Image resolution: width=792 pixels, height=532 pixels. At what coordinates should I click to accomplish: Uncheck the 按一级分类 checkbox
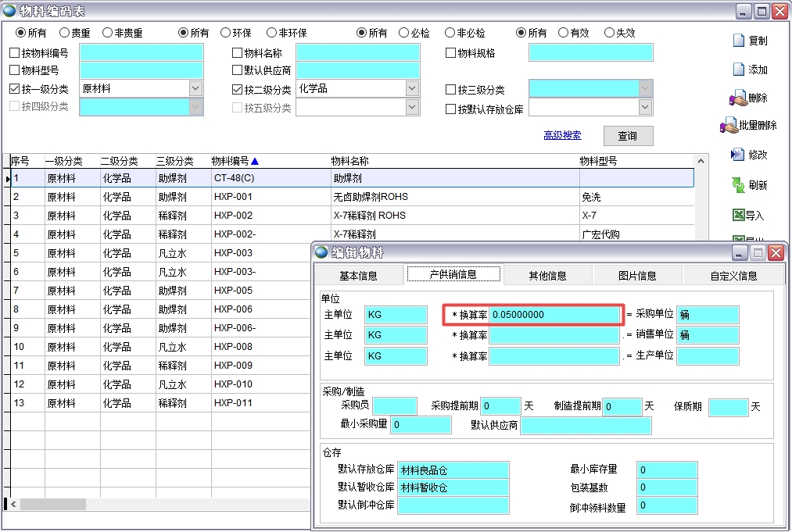[15, 90]
